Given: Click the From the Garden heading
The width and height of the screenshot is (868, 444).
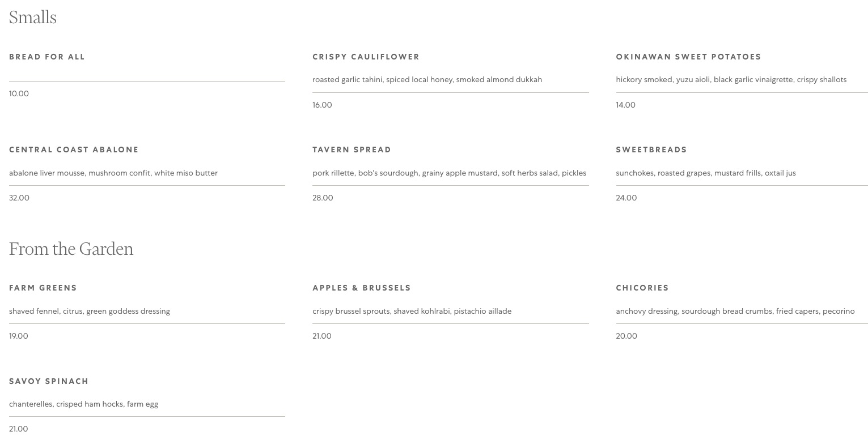Looking at the screenshot, I should point(71,249).
